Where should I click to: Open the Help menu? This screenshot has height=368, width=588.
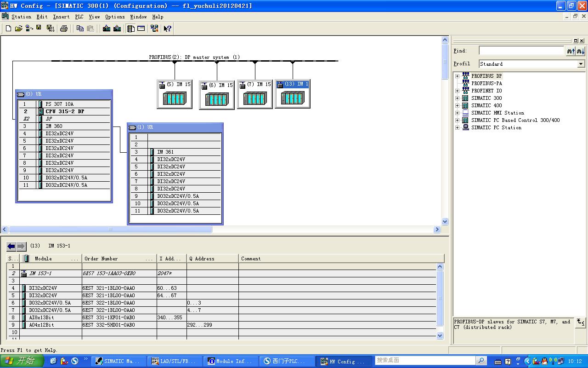coord(158,17)
